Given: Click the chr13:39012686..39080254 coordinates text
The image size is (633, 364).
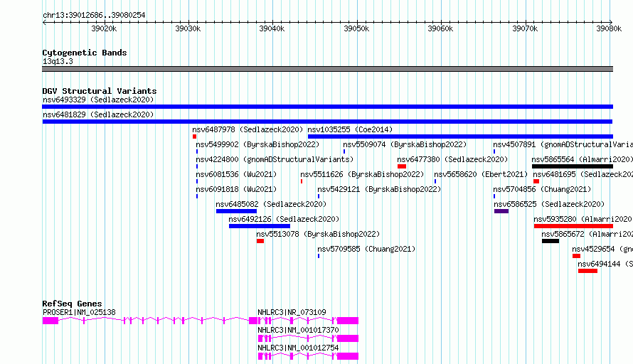Looking at the screenshot, I should [94, 15].
